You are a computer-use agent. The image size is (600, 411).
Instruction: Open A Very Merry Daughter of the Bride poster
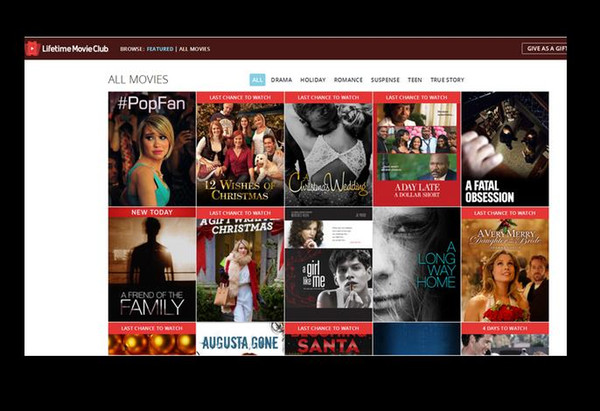(x=505, y=264)
